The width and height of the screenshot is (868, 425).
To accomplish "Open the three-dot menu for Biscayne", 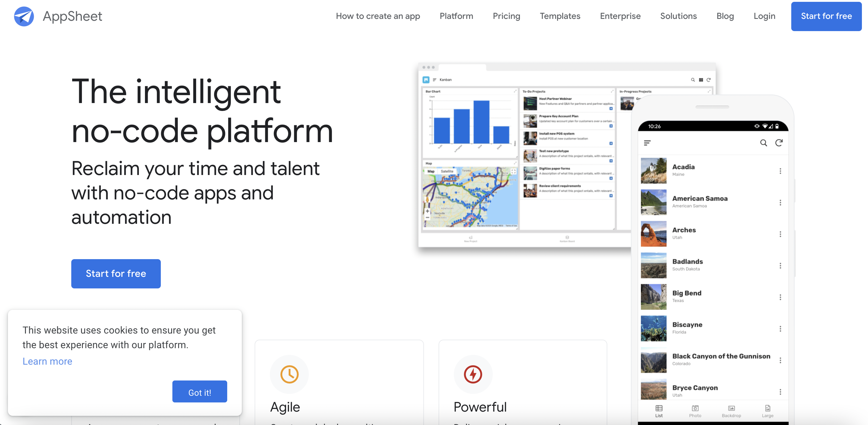I will [780, 329].
